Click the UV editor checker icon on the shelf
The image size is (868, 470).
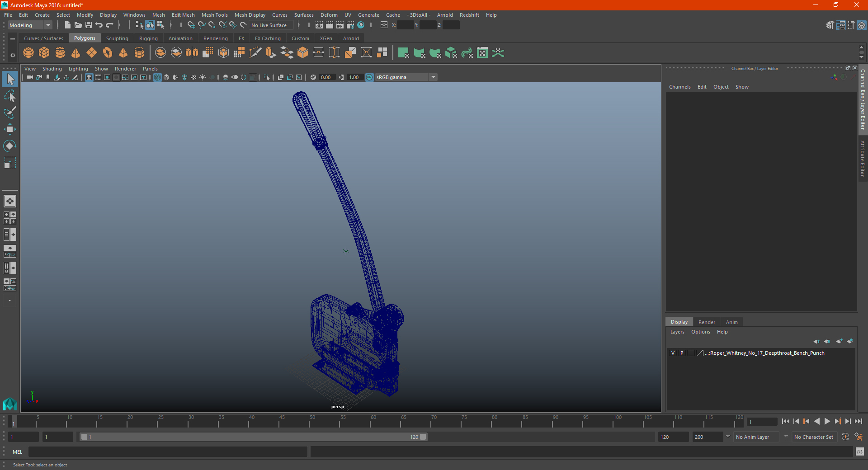[x=482, y=53]
